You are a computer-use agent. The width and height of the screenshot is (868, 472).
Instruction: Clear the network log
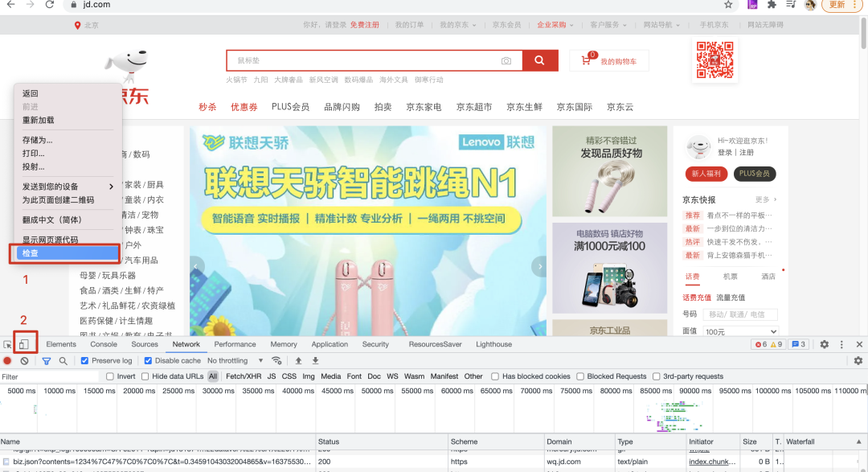pyautogui.click(x=24, y=361)
